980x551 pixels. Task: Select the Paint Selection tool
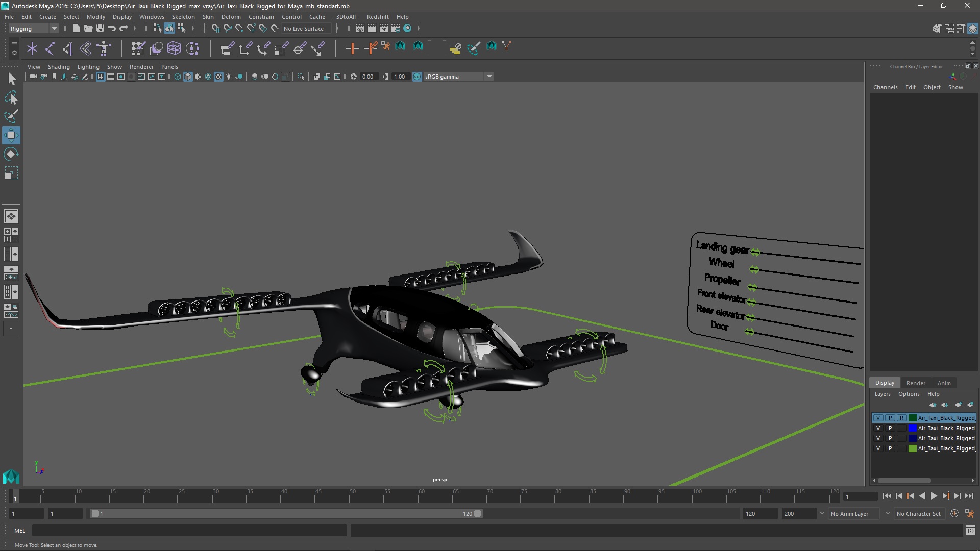[11, 116]
